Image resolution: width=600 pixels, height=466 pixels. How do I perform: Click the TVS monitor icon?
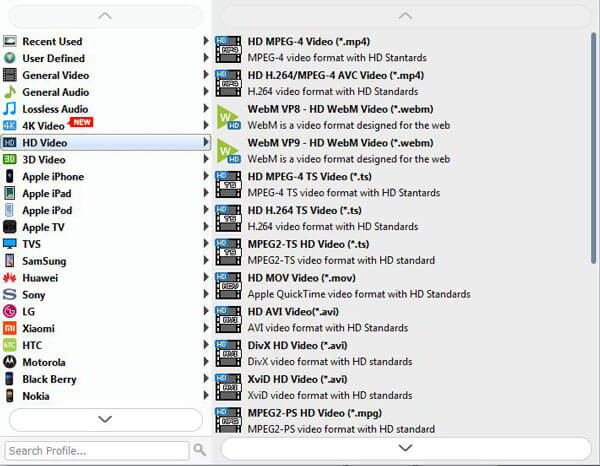[10, 244]
